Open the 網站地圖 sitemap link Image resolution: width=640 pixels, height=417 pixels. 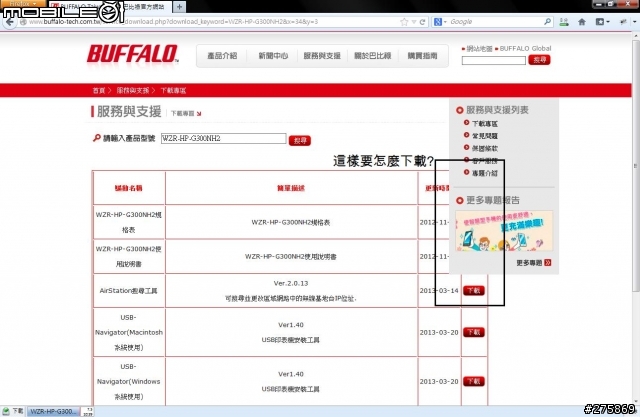pos(479,49)
